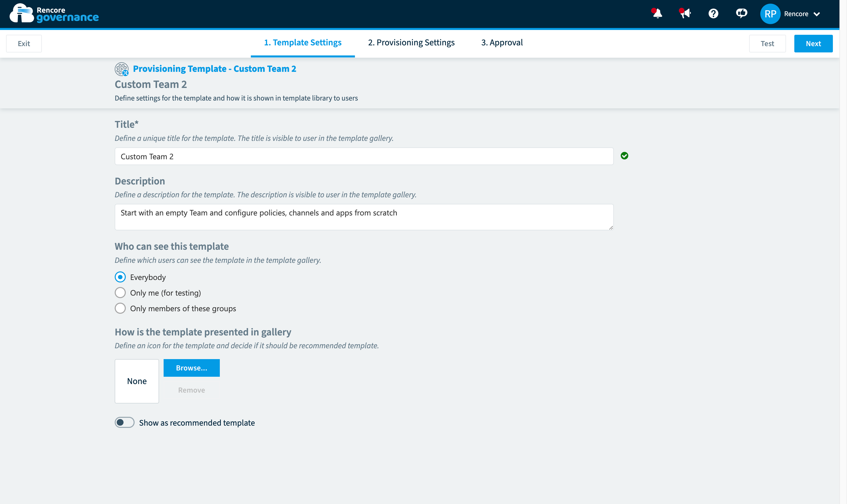Select the Everybody radio option
Viewport: 847px width, 504px height.
120,277
